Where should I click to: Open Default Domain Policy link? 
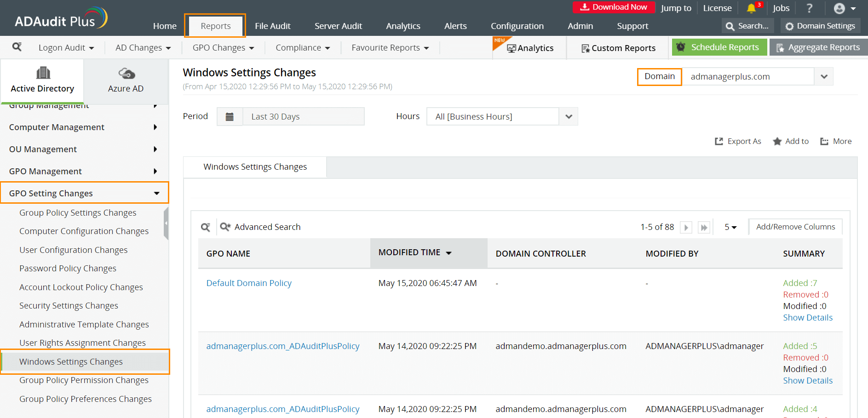[x=249, y=283]
